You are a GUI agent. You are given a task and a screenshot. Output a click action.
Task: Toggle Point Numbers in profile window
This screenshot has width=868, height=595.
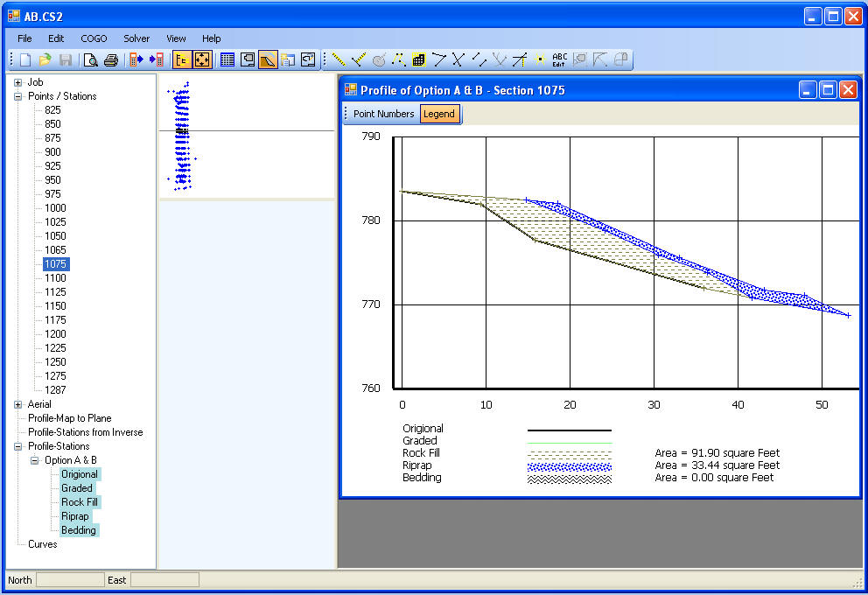(383, 114)
